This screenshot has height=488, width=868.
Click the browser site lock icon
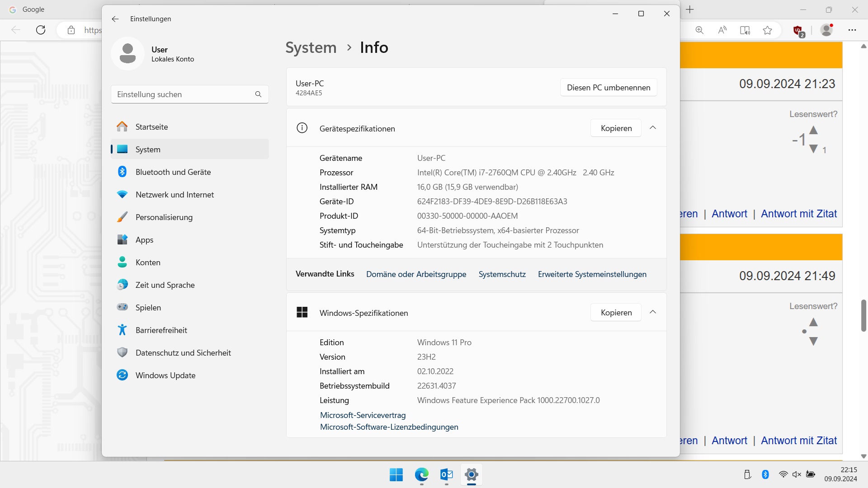[71, 30]
